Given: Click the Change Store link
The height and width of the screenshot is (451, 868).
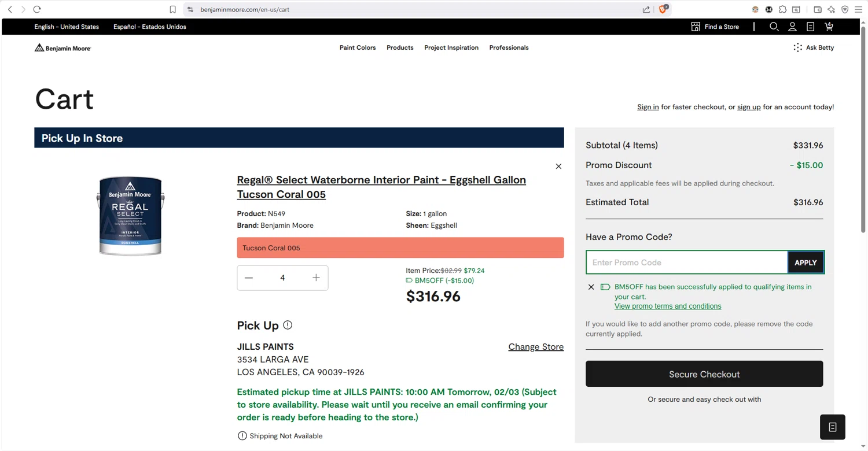Looking at the screenshot, I should pos(536,347).
